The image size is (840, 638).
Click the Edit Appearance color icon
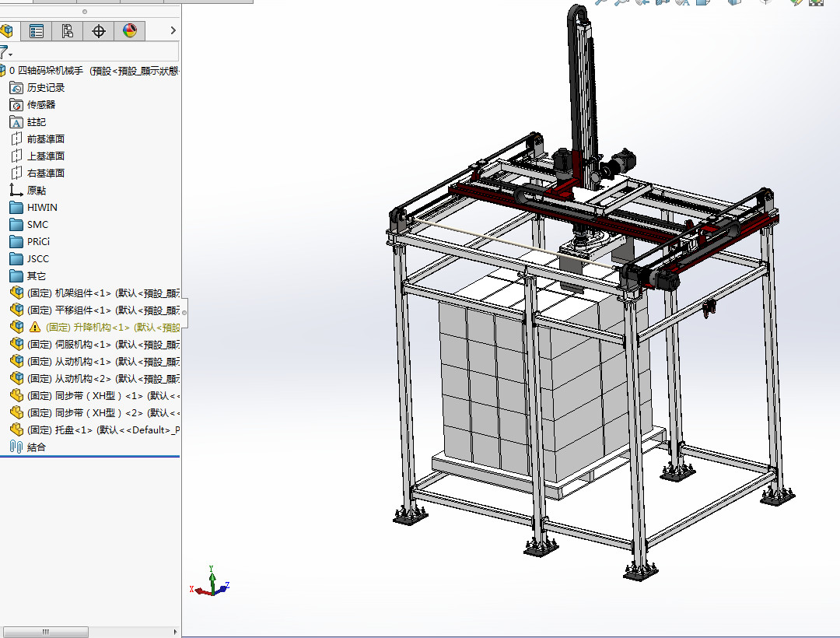click(797, 4)
